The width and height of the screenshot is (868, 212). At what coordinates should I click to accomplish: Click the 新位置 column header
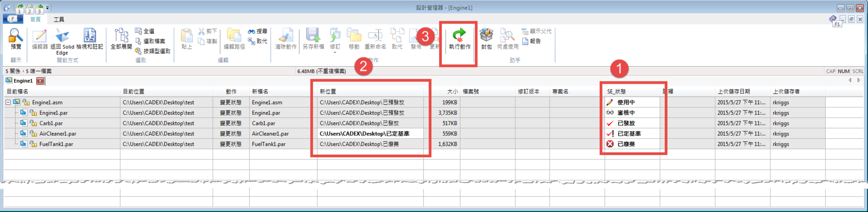[x=370, y=91]
